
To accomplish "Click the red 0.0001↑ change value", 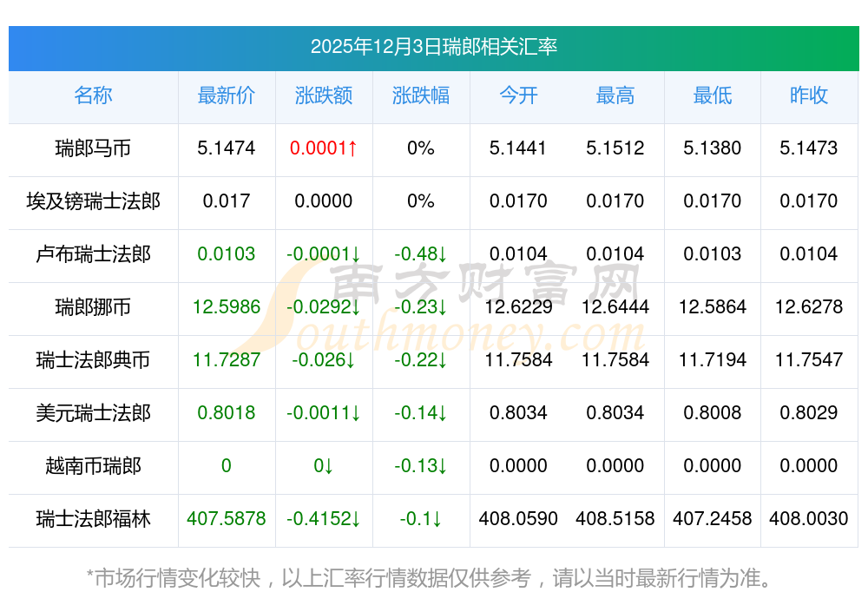I will tap(324, 148).
